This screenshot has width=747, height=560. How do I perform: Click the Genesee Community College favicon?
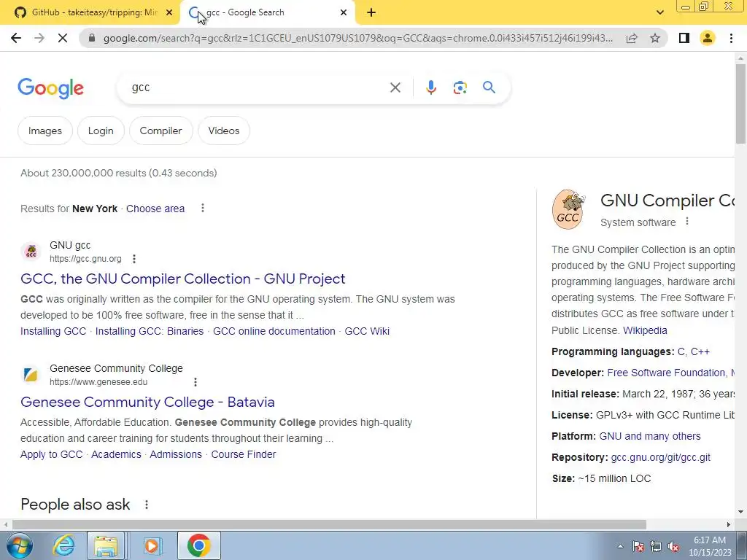(x=31, y=375)
